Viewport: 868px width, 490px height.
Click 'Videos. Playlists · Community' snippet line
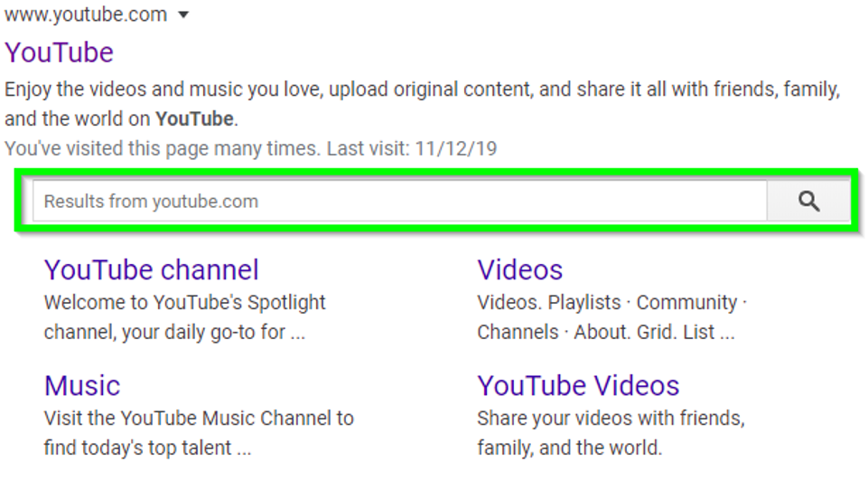[611, 303]
